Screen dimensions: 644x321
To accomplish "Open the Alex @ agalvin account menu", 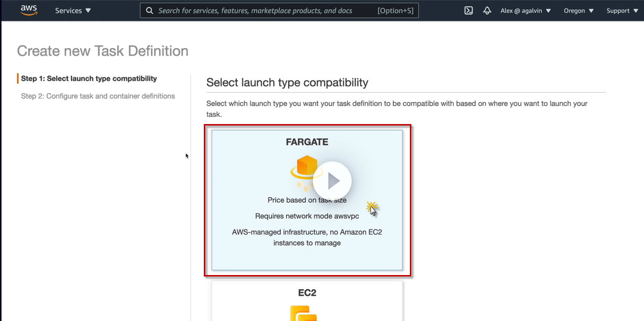I will (x=525, y=10).
